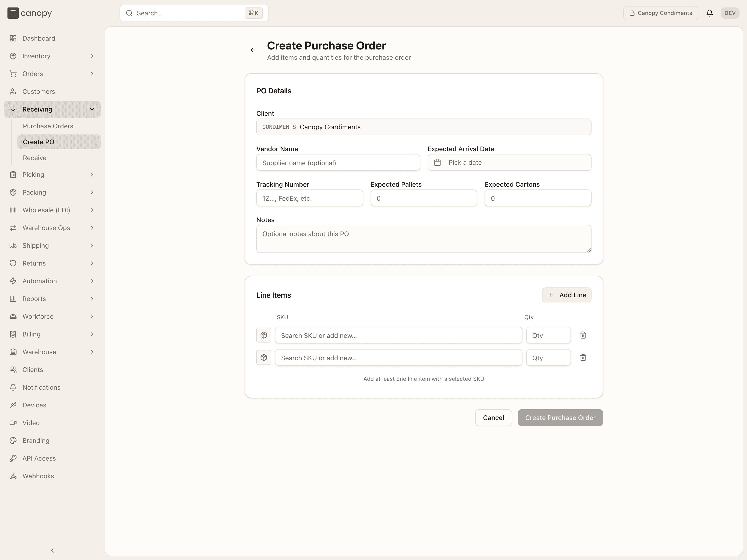Expand the Orders section
This screenshot has height=560, width=747.
52,73
